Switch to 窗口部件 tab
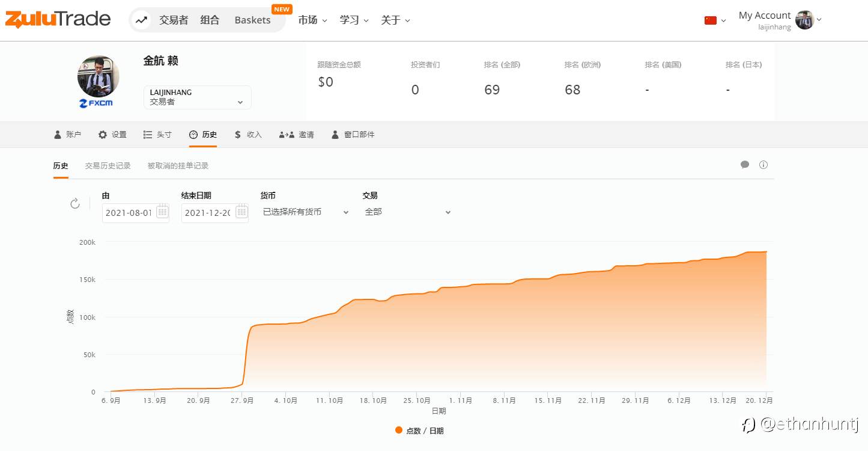 tap(353, 135)
